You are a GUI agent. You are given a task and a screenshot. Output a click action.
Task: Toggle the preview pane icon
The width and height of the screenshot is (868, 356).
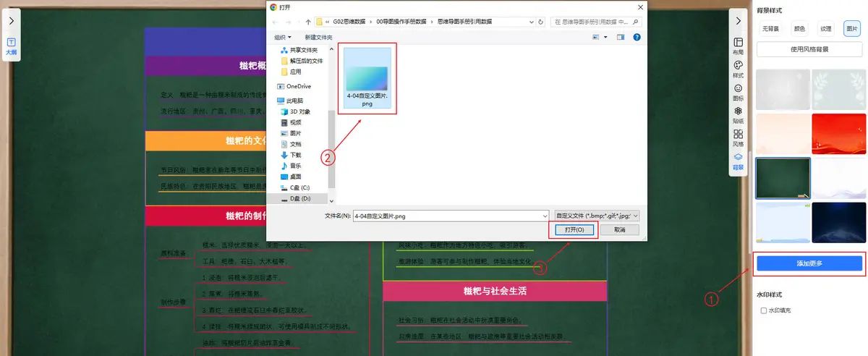click(620, 36)
